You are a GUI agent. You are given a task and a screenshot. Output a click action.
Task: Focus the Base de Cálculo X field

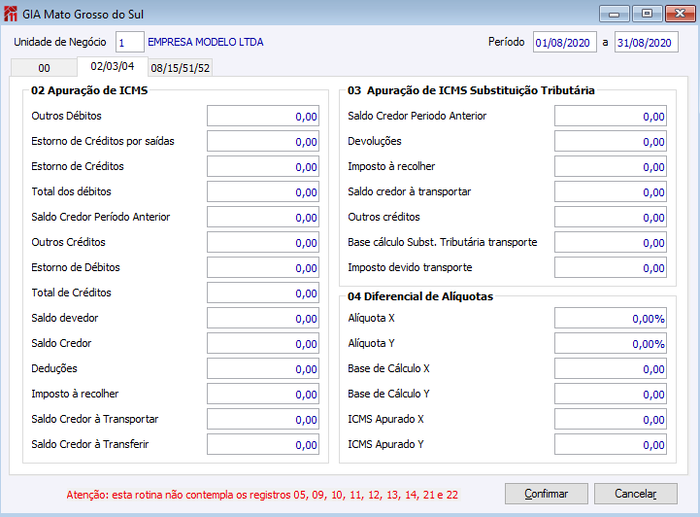point(610,369)
